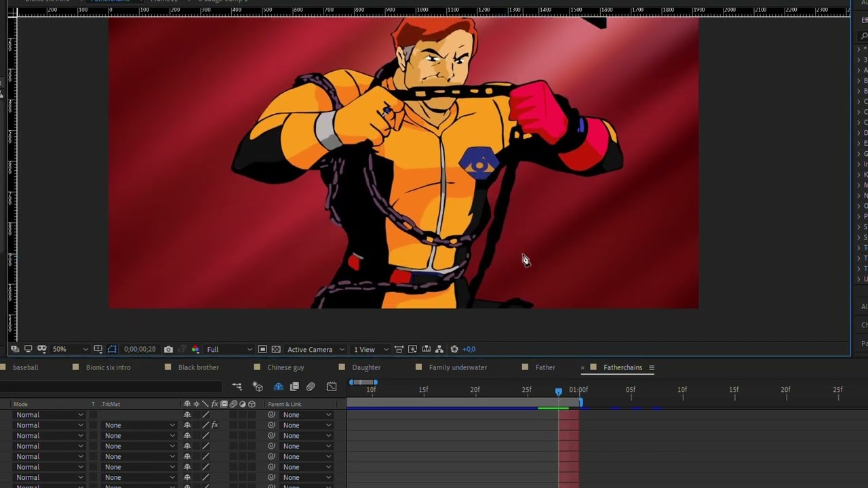Click the Effect switch column header icon
The height and width of the screenshot is (488, 868).
pos(214,404)
